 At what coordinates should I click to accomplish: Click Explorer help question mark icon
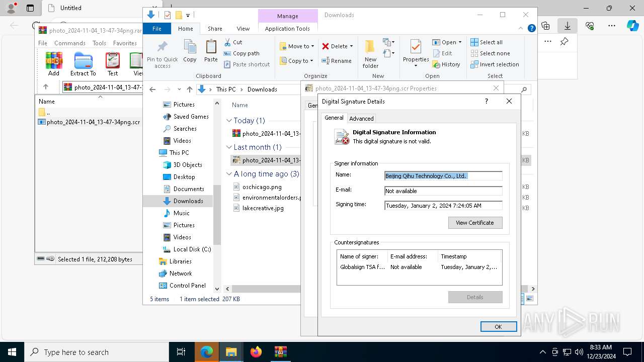pyautogui.click(x=531, y=29)
